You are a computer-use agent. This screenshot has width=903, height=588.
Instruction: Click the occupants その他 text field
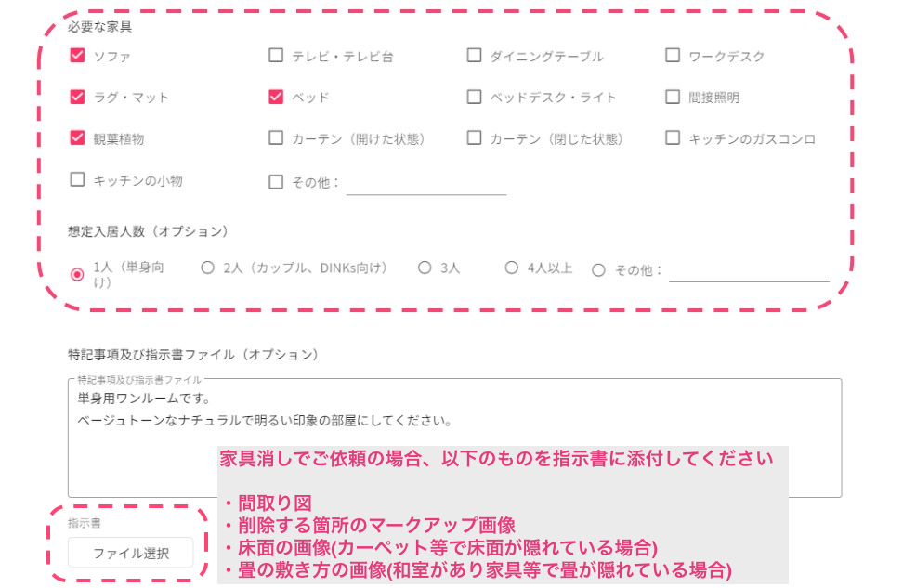click(x=749, y=271)
